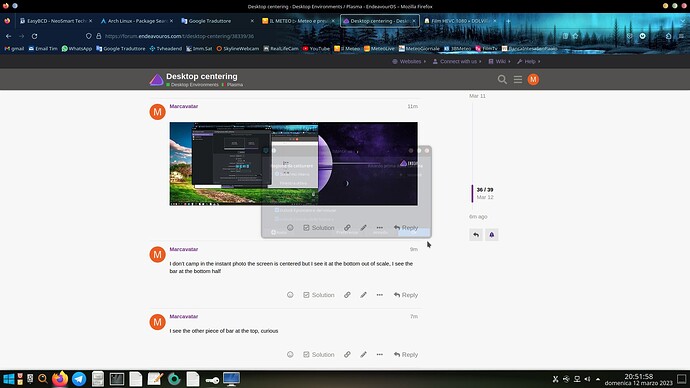Image resolution: width=690 pixels, height=388 pixels.
Task: Open the orange user avatar menu in header
Action: pos(533,80)
